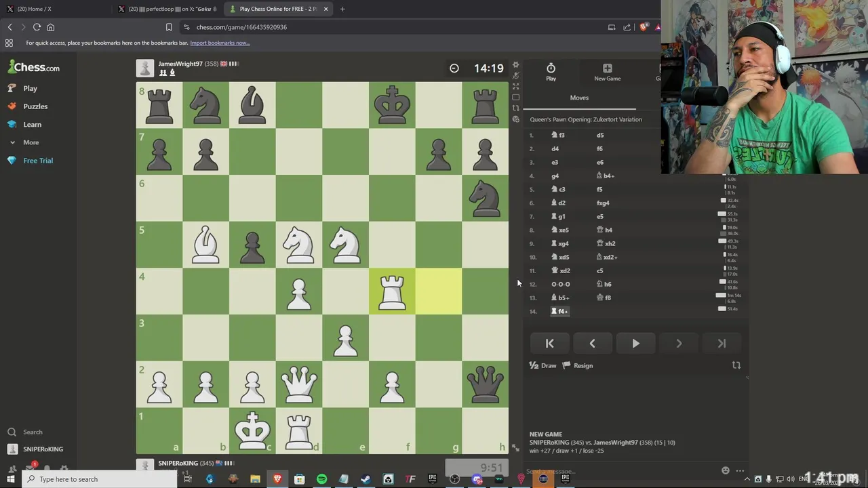Open File Explorer from the taskbar

coord(255,479)
